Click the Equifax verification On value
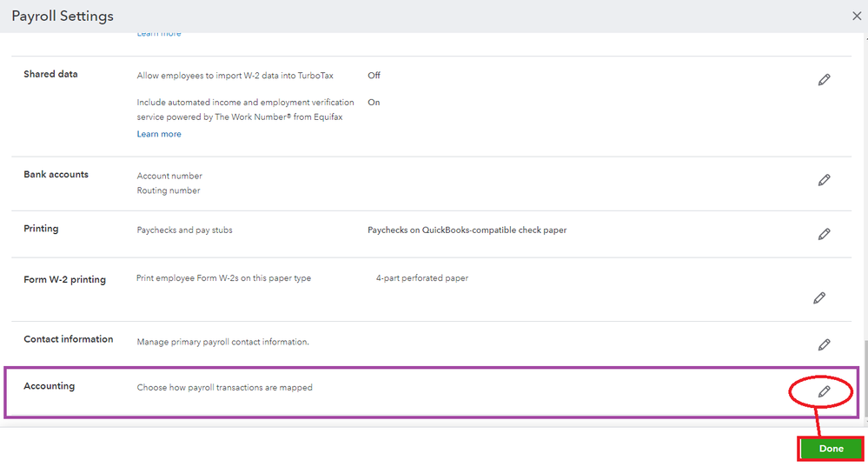This screenshot has width=868, height=467. pyautogui.click(x=374, y=103)
